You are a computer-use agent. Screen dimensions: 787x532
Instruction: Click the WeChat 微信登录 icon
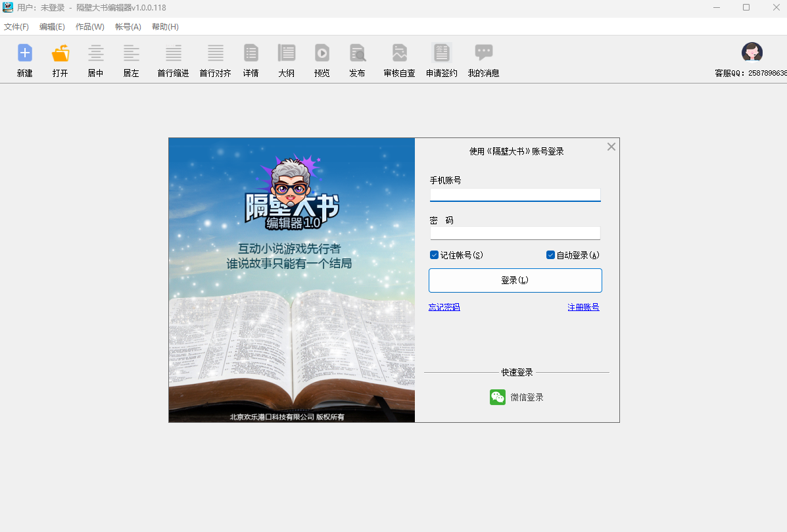(x=498, y=397)
